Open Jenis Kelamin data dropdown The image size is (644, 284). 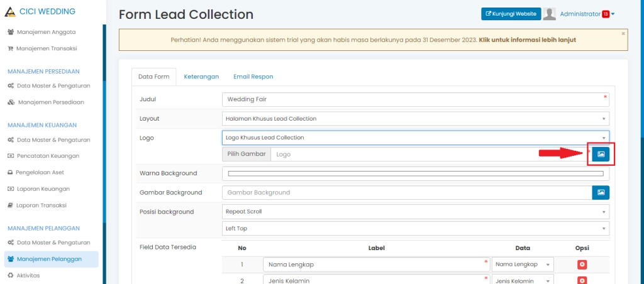523,279
